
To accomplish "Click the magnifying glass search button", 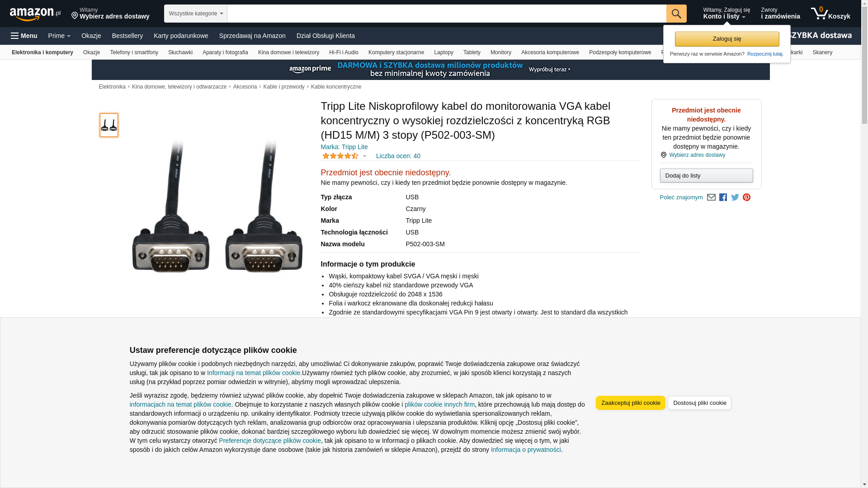I will tap(676, 14).
